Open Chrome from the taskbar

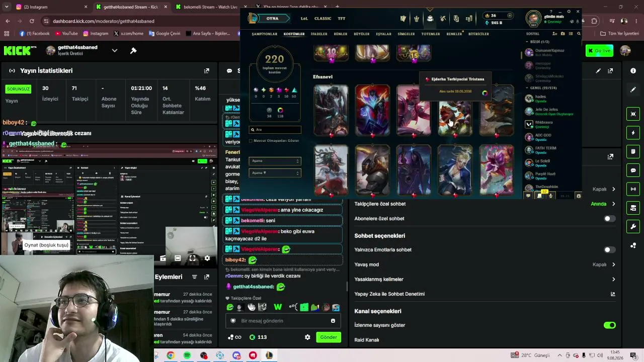171,355
